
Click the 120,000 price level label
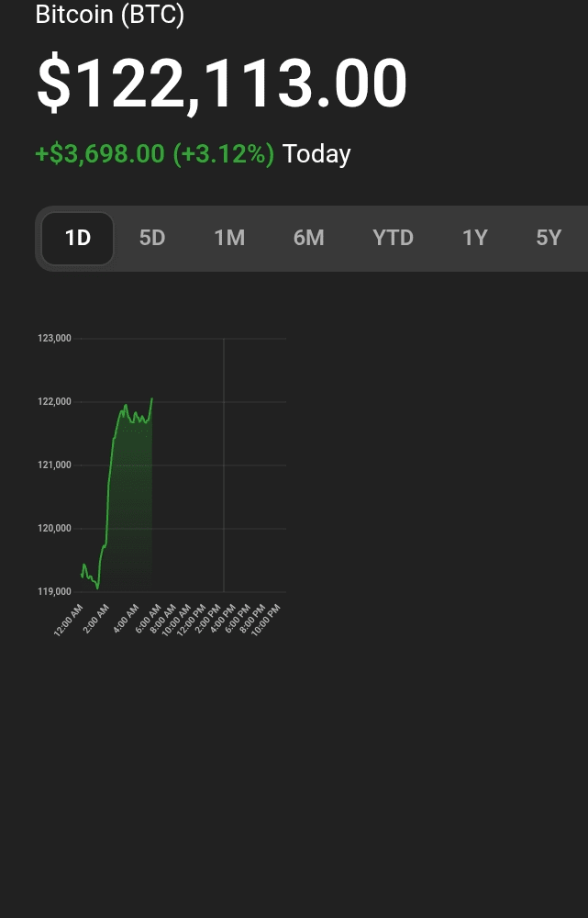pyautogui.click(x=54, y=529)
